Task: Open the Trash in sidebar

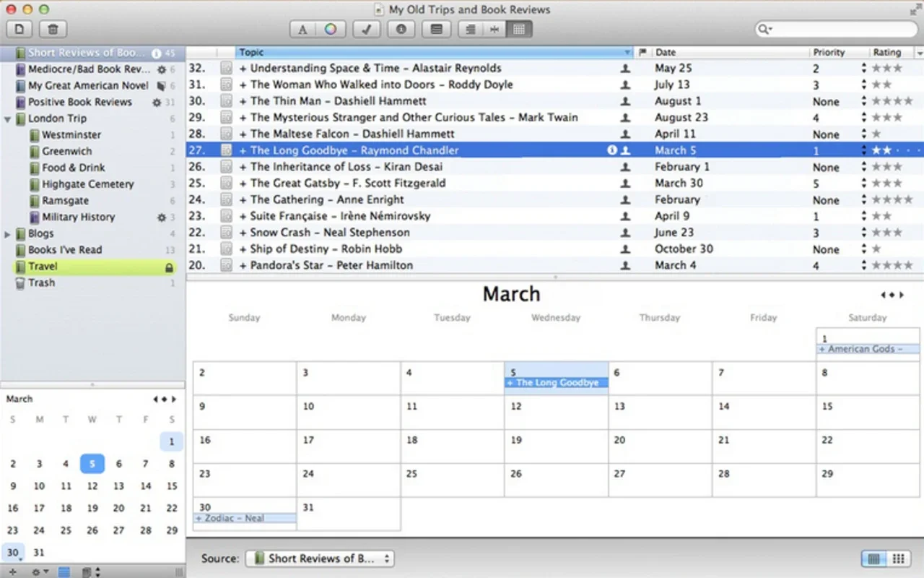Action: pos(93,282)
